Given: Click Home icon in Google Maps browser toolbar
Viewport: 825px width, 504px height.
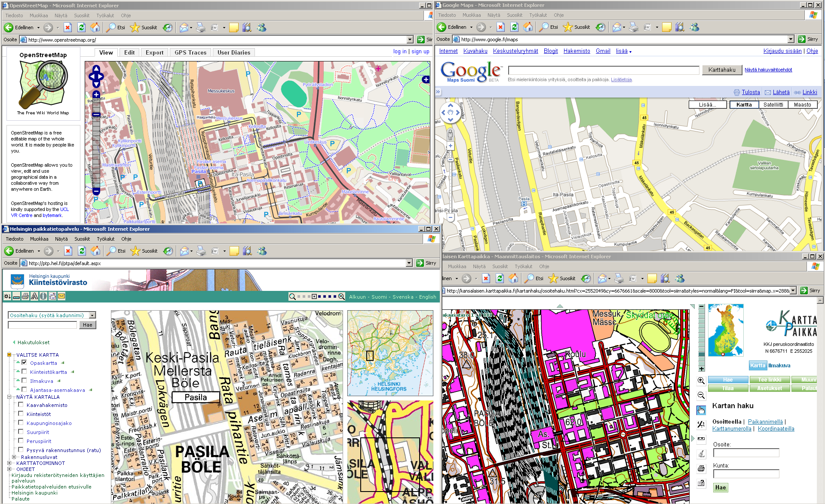Looking at the screenshot, I should tap(528, 27).
